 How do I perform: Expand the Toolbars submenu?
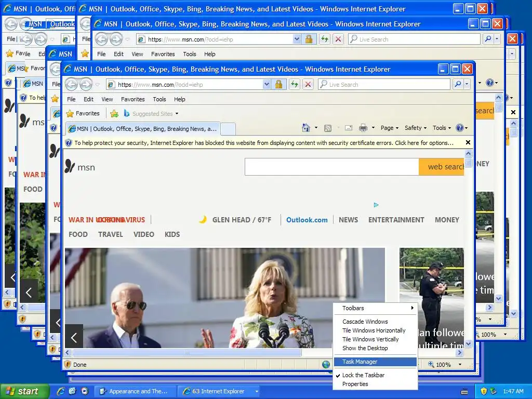[375, 308]
